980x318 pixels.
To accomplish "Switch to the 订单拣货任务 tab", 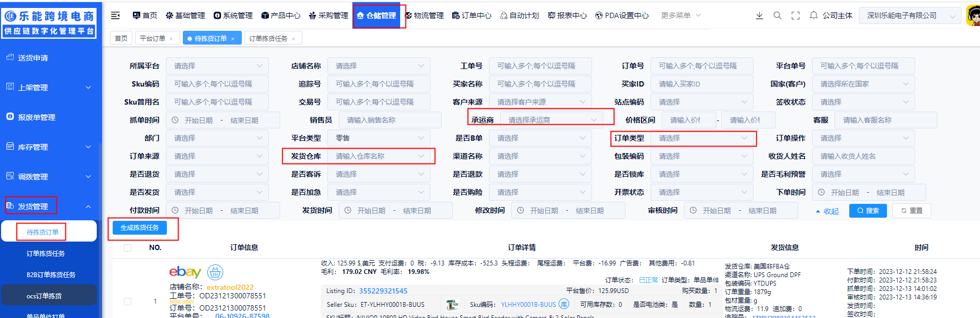I will 268,39.
